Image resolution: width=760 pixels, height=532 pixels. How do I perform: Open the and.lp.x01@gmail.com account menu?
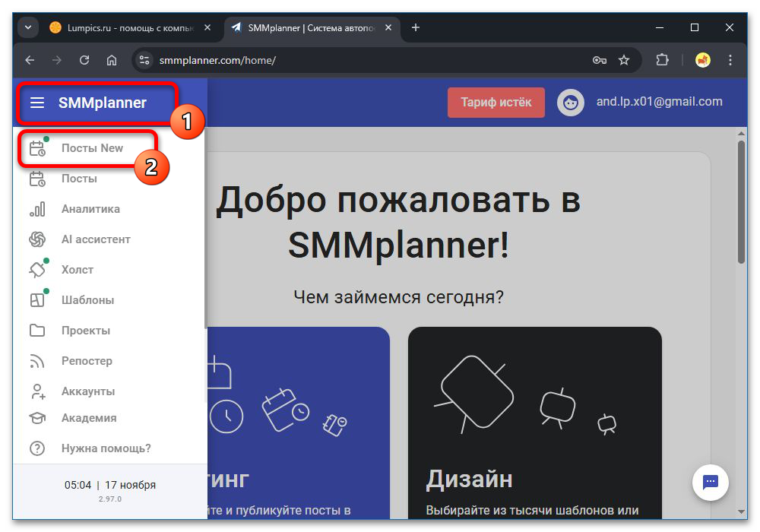pos(659,102)
